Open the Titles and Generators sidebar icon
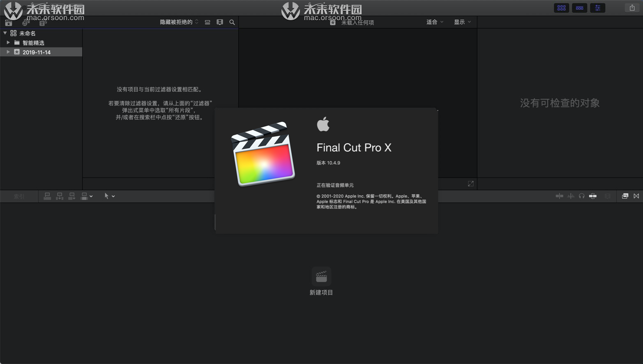The width and height of the screenshot is (643, 364). [x=43, y=23]
